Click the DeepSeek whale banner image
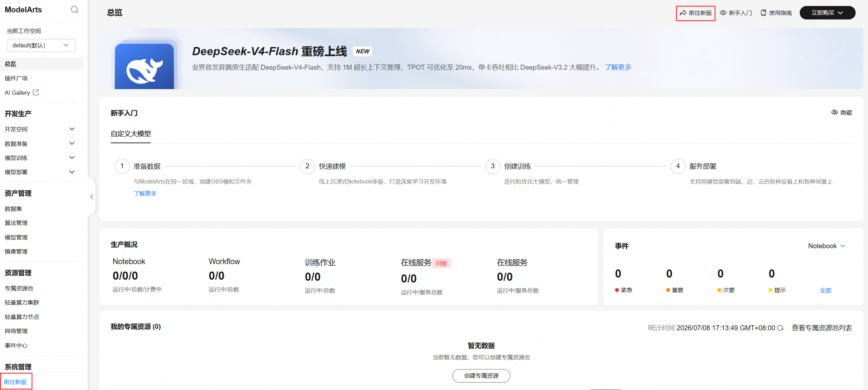The width and height of the screenshot is (868, 390). click(x=144, y=66)
